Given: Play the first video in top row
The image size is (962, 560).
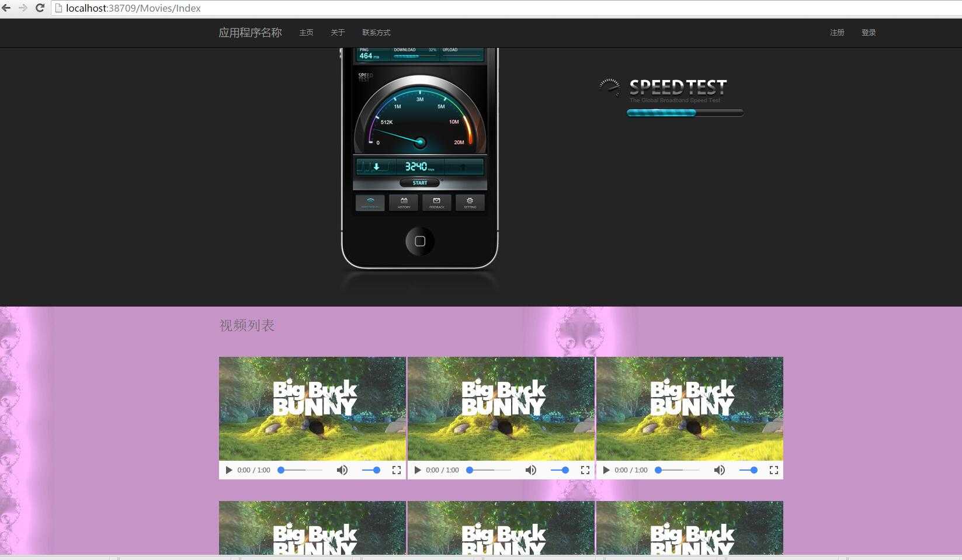Looking at the screenshot, I should pos(229,470).
